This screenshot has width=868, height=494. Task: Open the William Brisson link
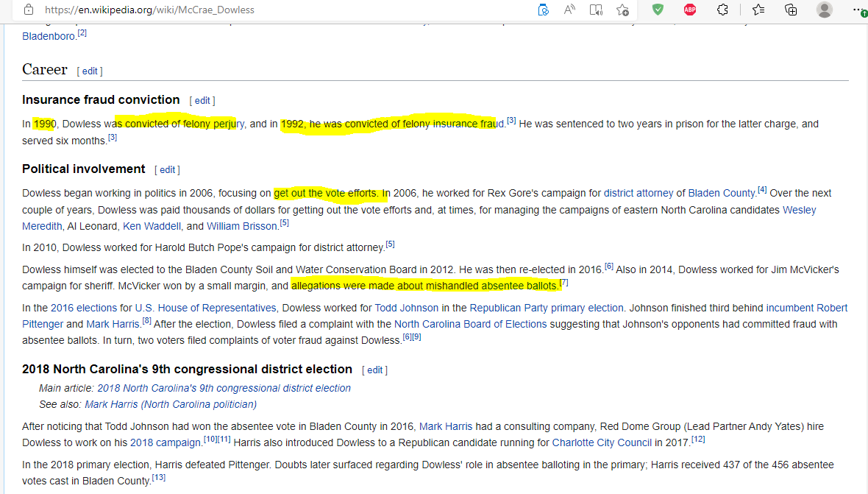[x=242, y=226]
